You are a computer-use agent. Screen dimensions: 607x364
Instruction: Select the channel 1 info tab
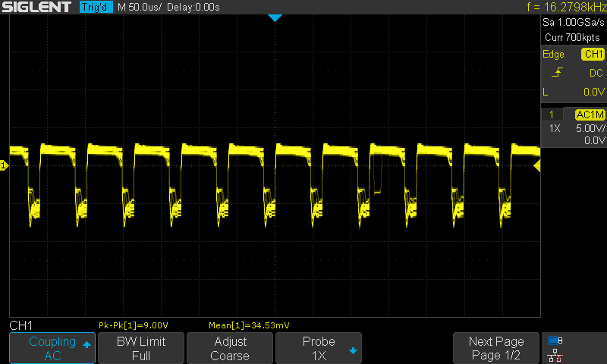(x=552, y=115)
